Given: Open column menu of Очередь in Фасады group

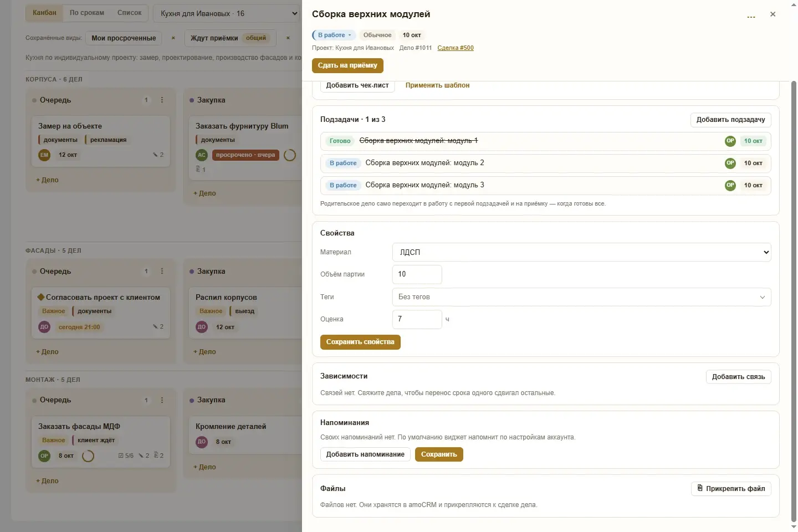Looking at the screenshot, I should [x=162, y=272].
